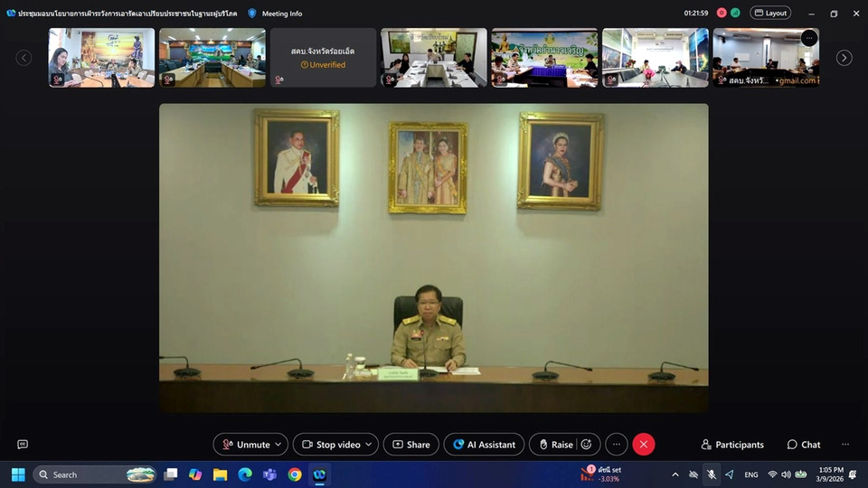Open the Chat panel
Image resolution: width=868 pixels, height=488 pixels.
804,445
